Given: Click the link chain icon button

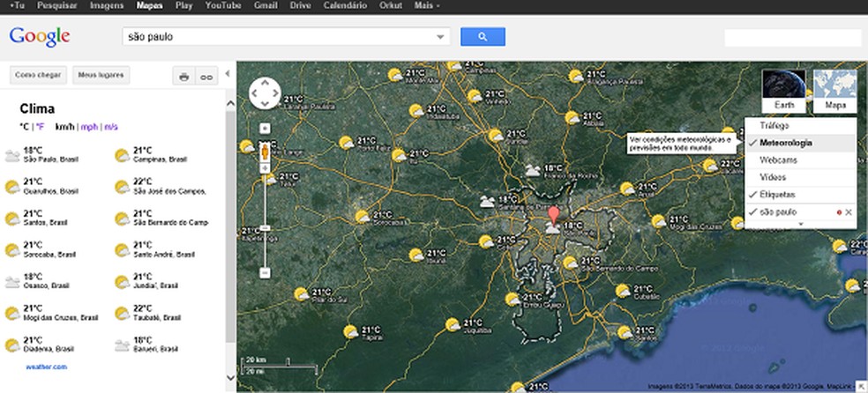Looking at the screenshot, I should (x=206, y=77).
